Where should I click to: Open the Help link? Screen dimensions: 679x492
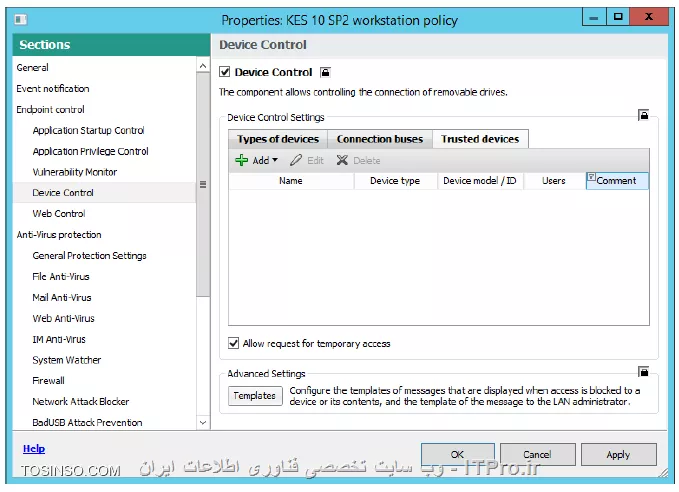click(x=34, y=449)
